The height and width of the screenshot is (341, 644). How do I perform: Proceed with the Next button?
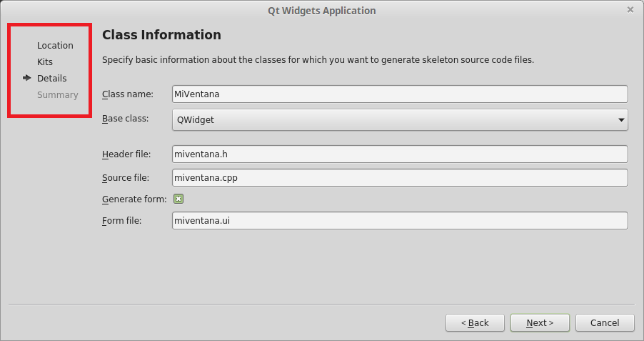[540, 323]
